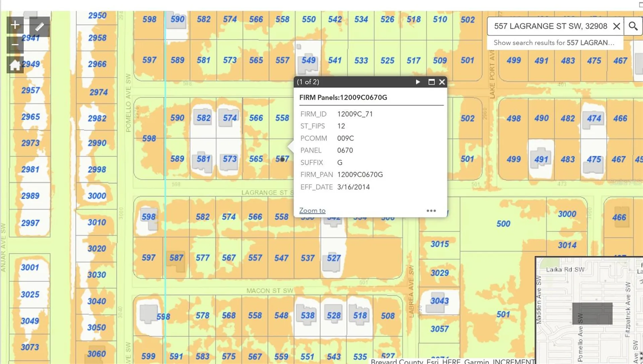Click parcel labeled 2950

97,16
